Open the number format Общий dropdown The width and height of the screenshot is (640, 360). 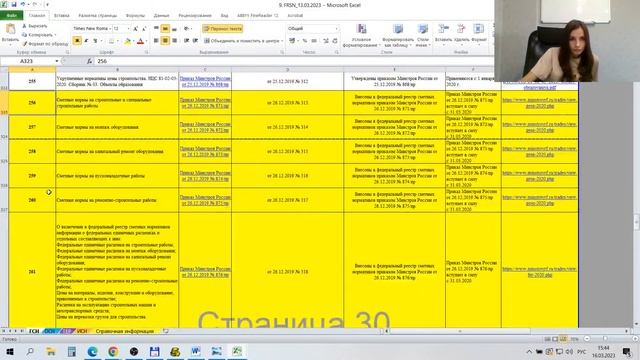point(336,29)
